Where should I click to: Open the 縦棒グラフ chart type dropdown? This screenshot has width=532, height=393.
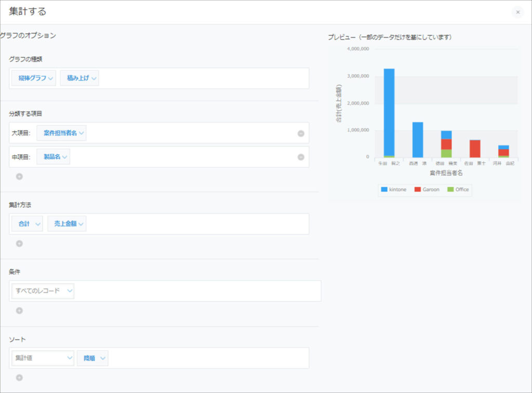click(x=34, y=78)
